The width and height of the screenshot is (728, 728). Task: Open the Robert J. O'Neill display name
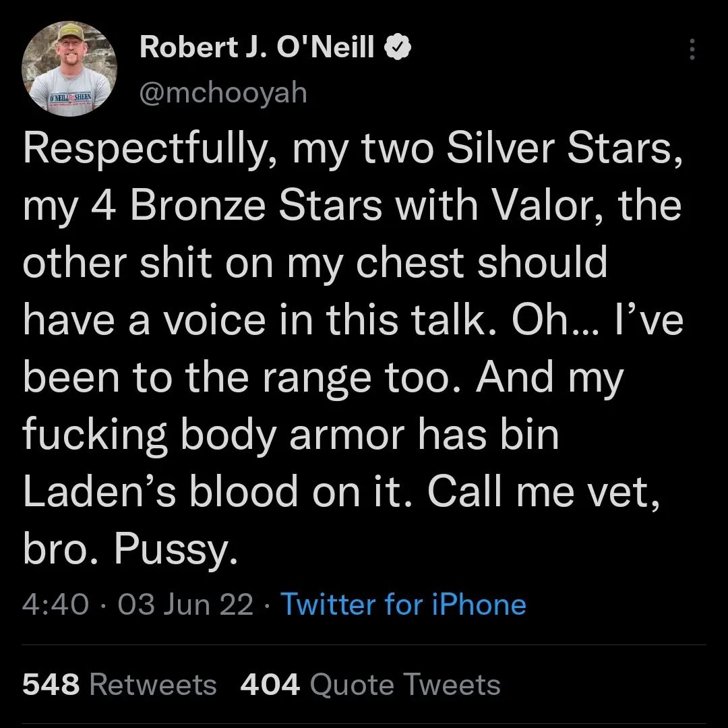click(x=257, y=47)
